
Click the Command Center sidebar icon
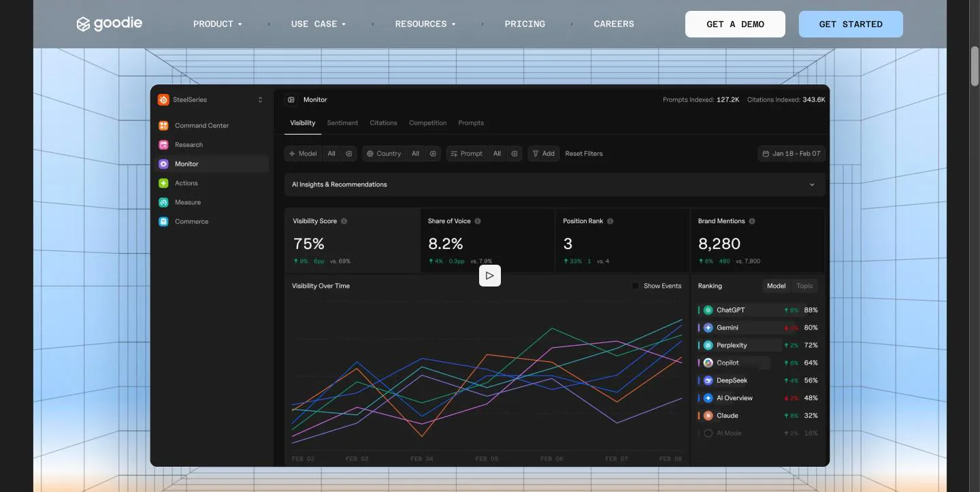(x=163, y=126)
